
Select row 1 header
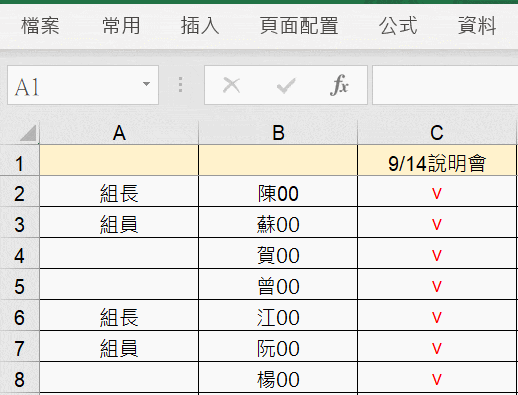tap(19, 160)
